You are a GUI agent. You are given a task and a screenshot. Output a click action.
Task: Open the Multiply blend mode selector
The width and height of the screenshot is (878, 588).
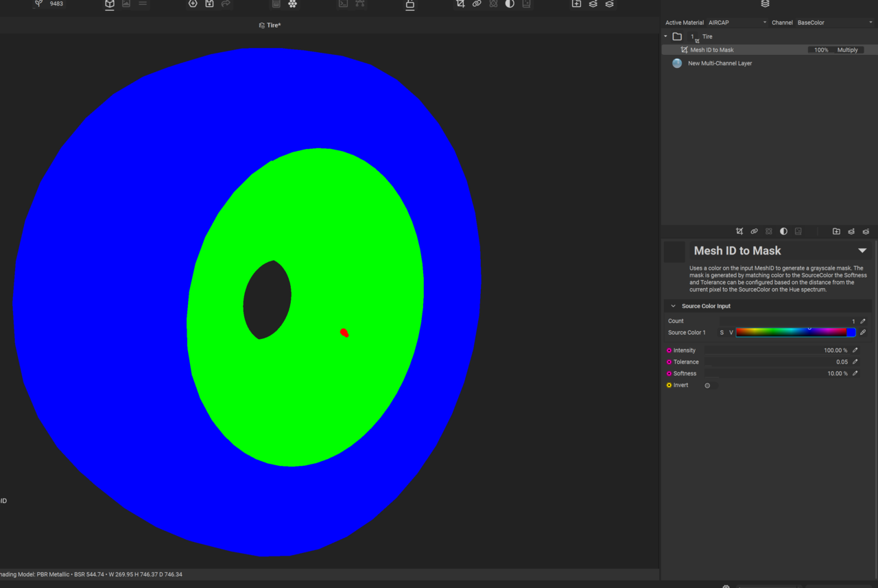(x=848, y=50)
